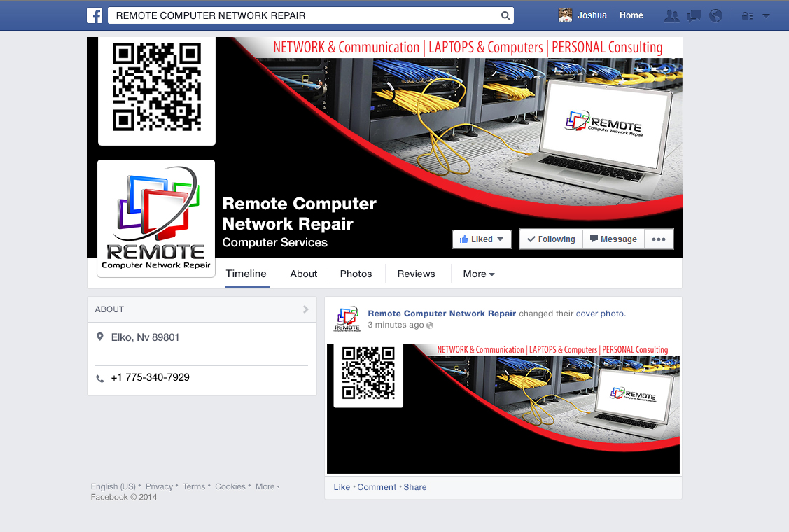Click the Computer Services category text
The height and width of the screenshot is (532, 789).
[x=274, y=243]
